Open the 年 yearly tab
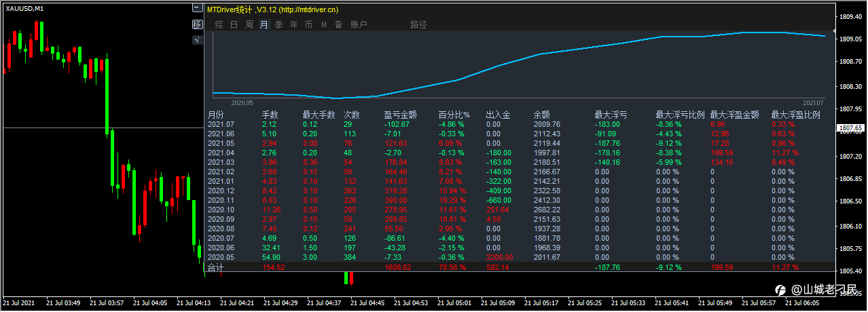Screen dimensions: 868x312 (x=293, y=24)
